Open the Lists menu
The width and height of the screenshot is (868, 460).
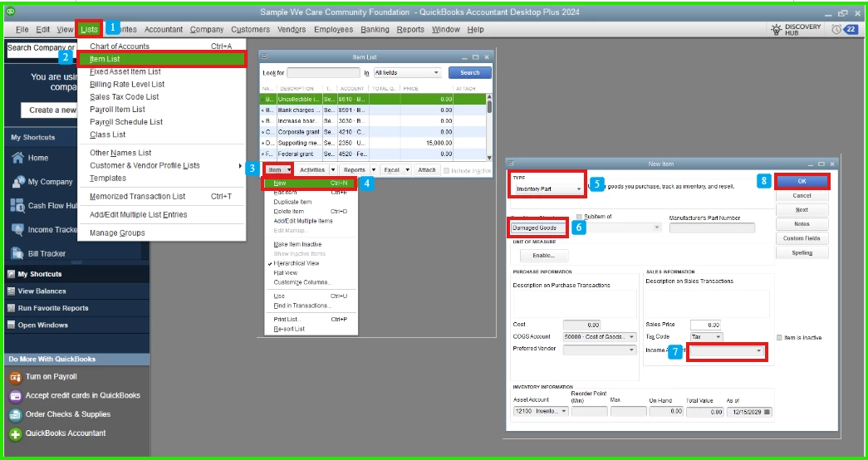tap(89, 29)
